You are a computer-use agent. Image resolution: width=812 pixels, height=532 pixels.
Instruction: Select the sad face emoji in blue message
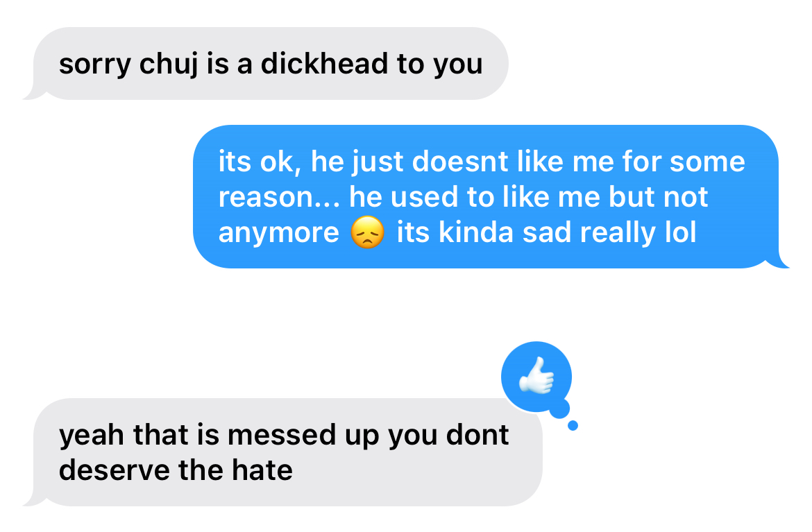point(367,232)
